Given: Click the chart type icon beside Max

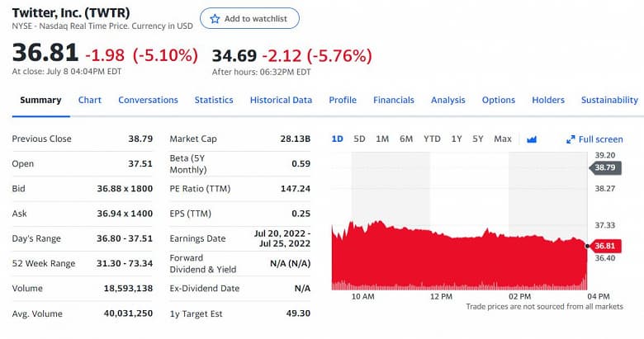Looking at the screenshot, I should (x=532, y=139).
